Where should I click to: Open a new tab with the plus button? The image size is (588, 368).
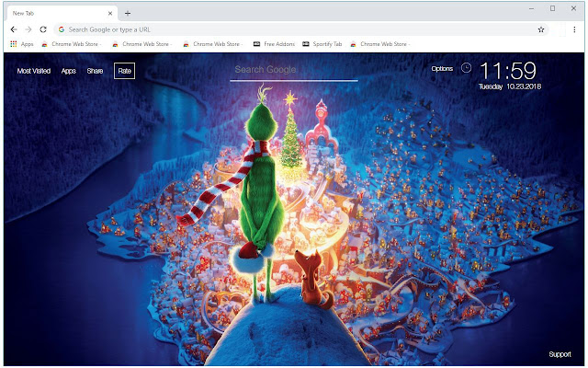click(128, 14)
